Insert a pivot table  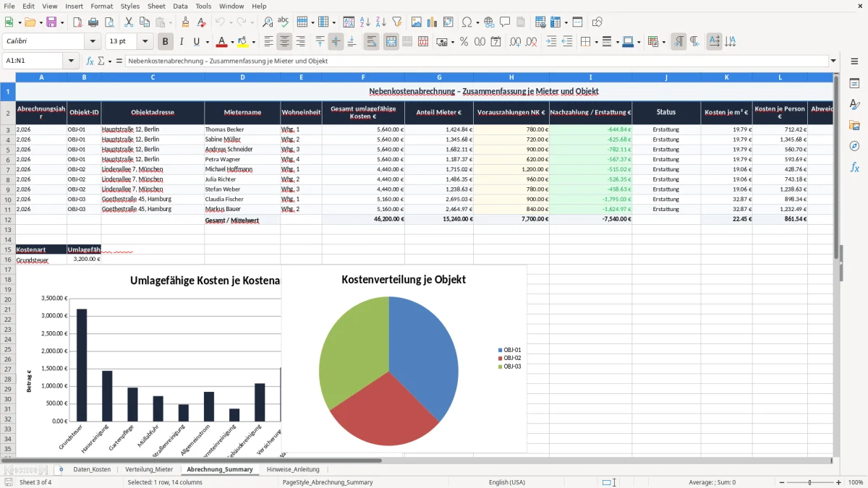tap(448, 22)
